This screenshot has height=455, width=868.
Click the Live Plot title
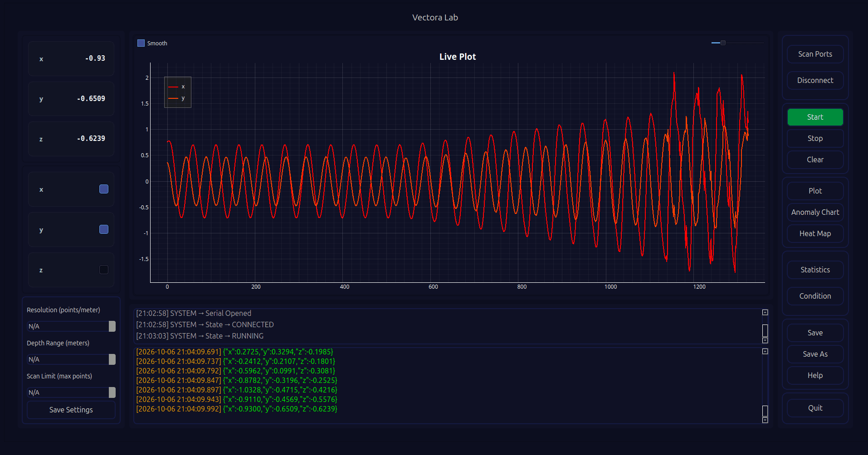(x=458, y=57)
